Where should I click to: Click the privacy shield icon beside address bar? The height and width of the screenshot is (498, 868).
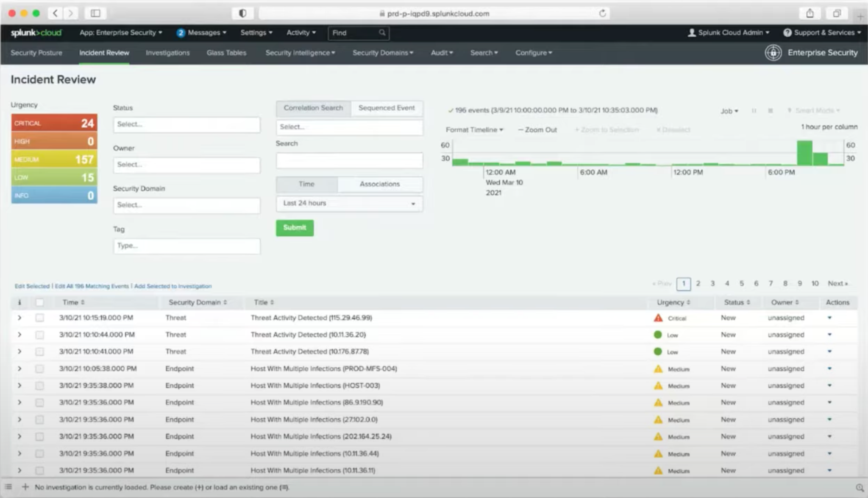coord(242,14)
